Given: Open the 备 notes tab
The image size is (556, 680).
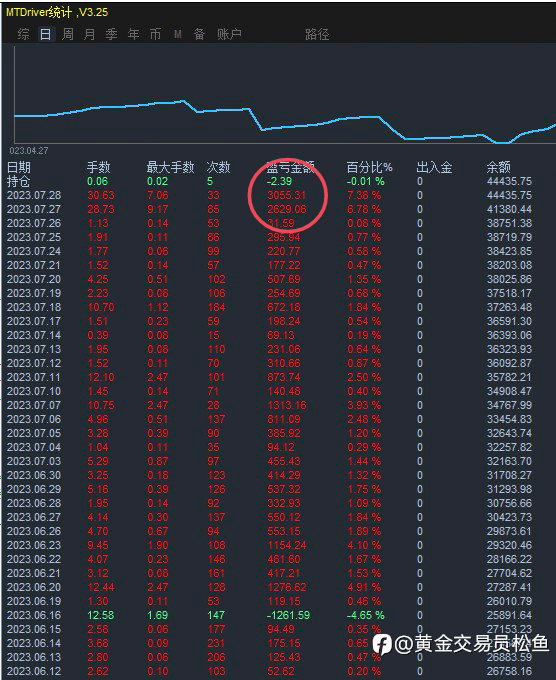Looking at the screenshot, I should (199, 34).
